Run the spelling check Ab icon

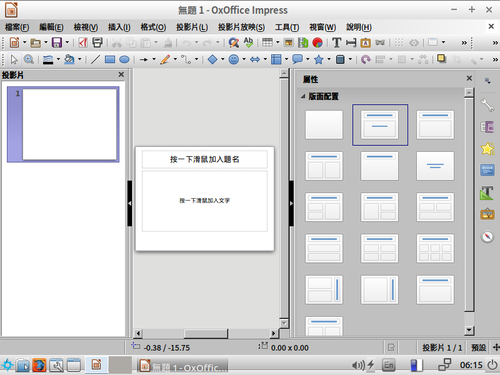point(248,42)
